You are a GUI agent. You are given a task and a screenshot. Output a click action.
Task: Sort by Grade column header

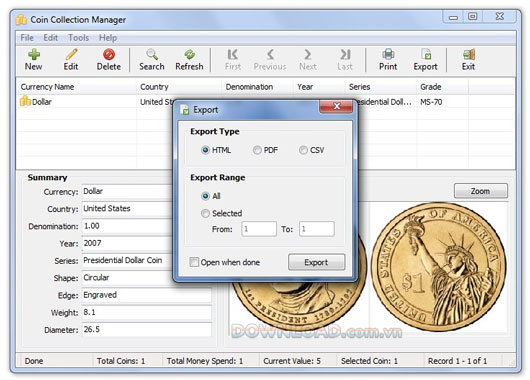coord(442,87)
